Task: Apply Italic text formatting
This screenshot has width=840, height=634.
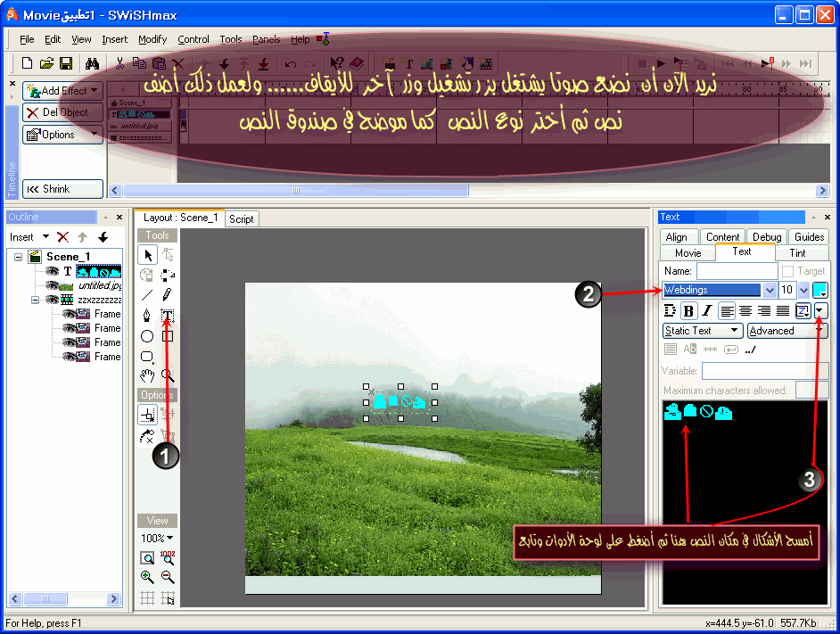Action: 706,311
